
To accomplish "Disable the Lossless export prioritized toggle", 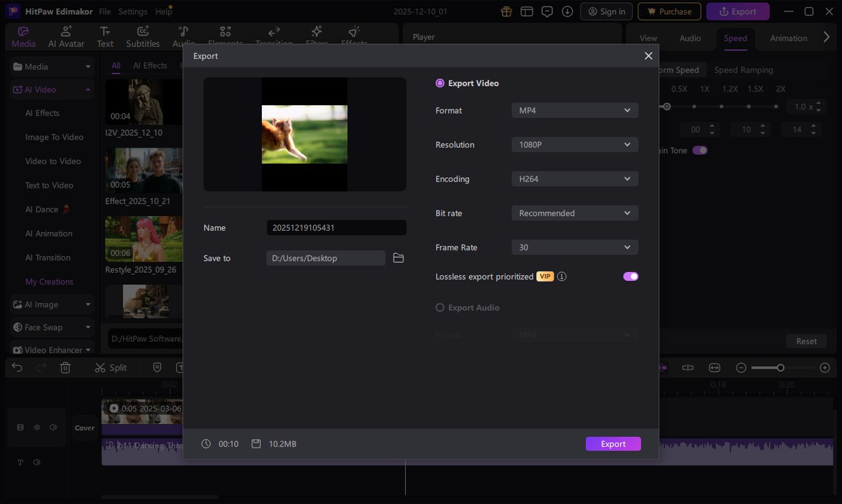I will (x=630, y=276).
